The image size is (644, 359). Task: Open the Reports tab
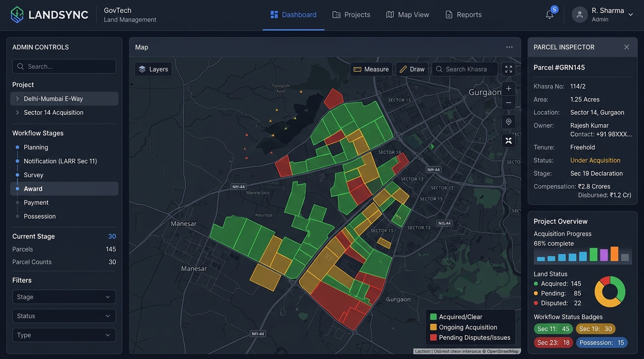[463, 14]
